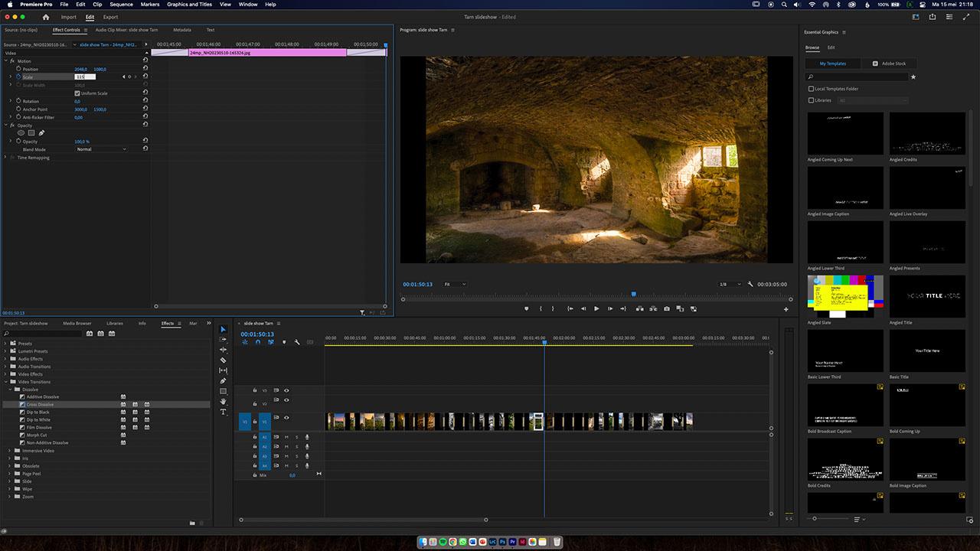Open the Fit zoom level dropdown

tap(456, 284)
